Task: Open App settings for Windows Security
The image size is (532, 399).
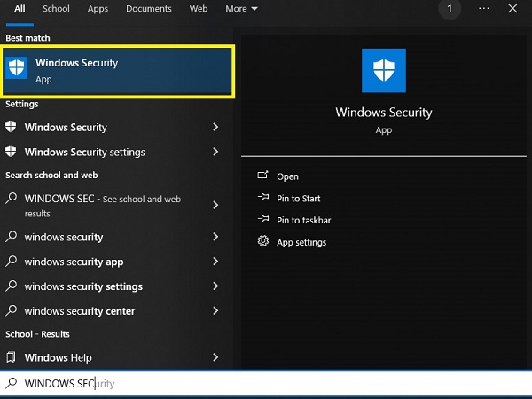Action: pyautogui.click(x=301, y=242)
